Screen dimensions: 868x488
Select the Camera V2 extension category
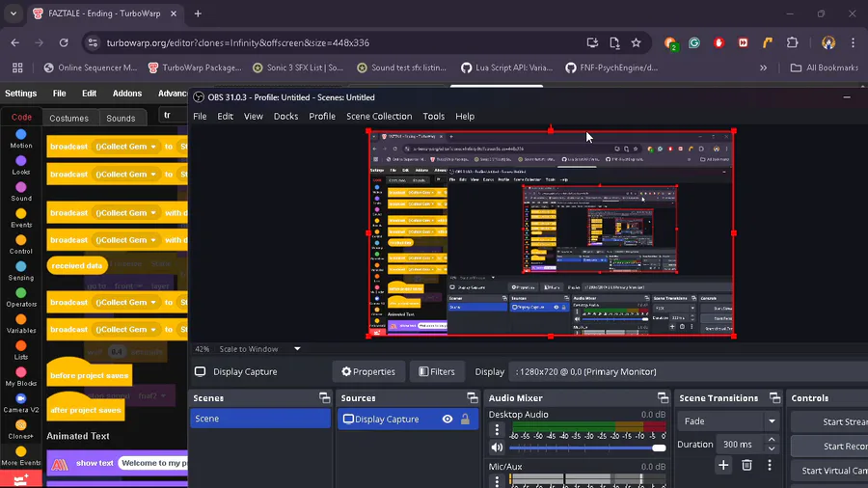(x=21, y=403)
